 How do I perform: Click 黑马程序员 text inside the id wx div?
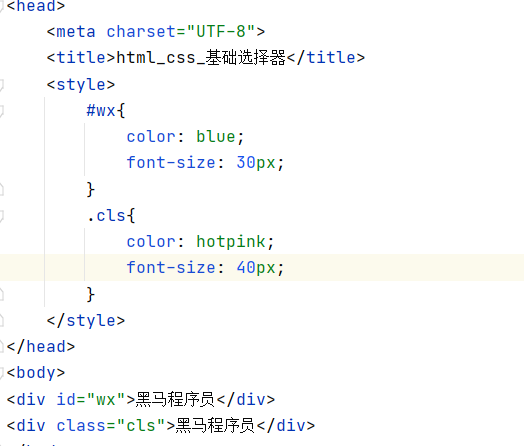tap(175, 399)
